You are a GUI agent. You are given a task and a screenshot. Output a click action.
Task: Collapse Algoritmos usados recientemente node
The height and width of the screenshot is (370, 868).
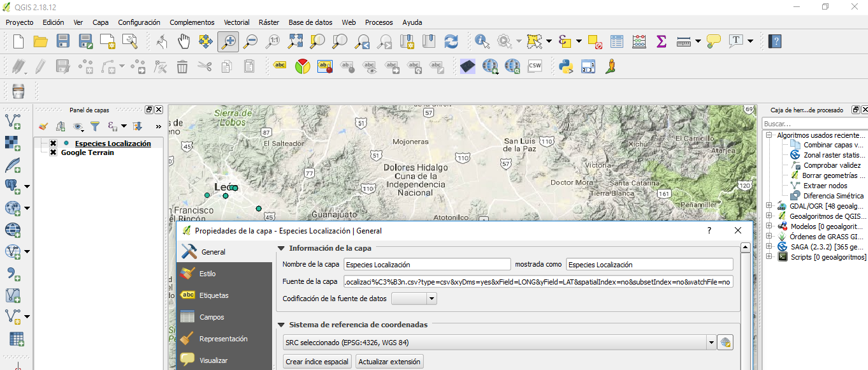(x=769, y=135)
